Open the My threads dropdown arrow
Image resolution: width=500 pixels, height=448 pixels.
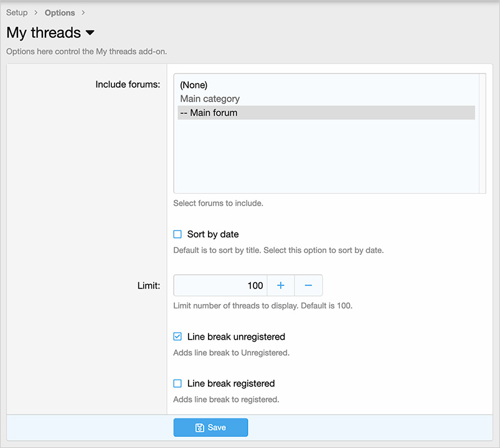(90, 33)
